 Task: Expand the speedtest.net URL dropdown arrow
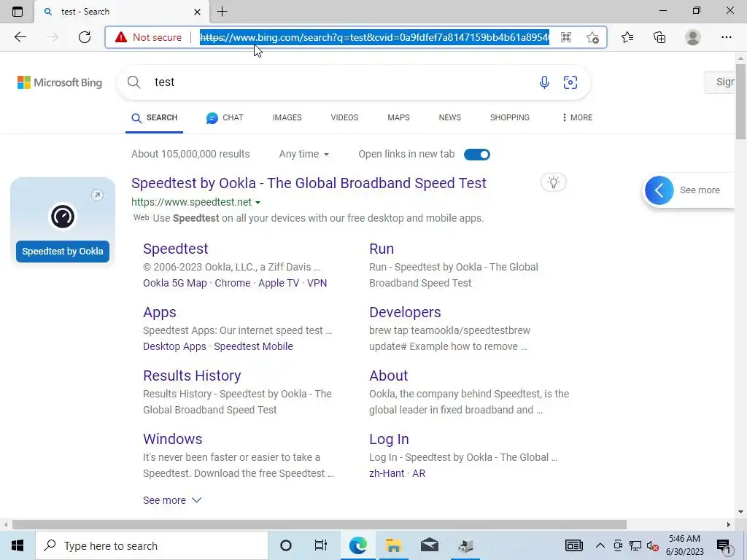coord(258,203)
